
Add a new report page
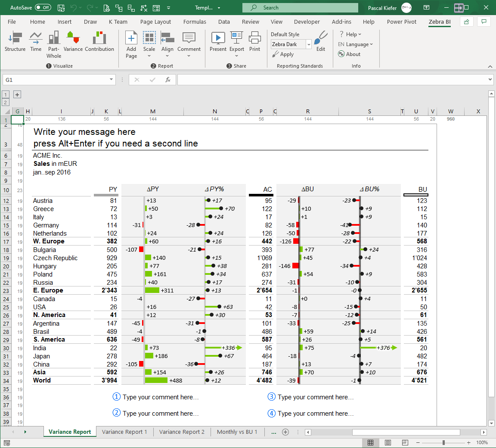(131, 41)
